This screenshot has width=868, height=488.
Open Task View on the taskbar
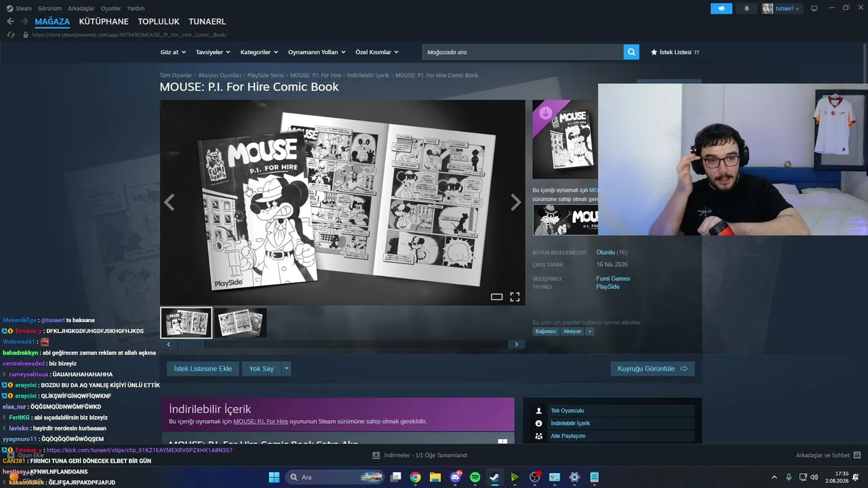pyautogui.click(x=396, y=477)
